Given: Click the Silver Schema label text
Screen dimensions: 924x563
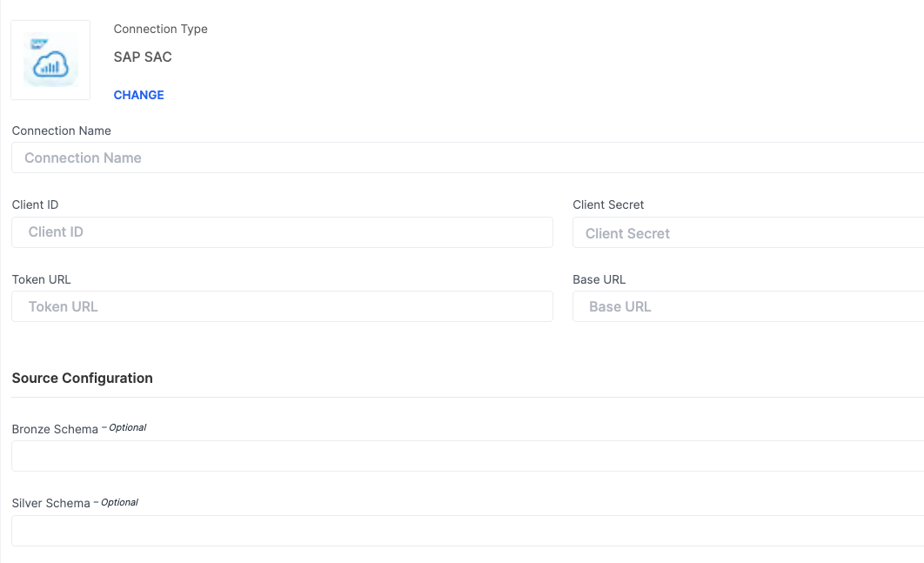Looking at the screenshot, I should pyautogui.click(x=50, y=504).
